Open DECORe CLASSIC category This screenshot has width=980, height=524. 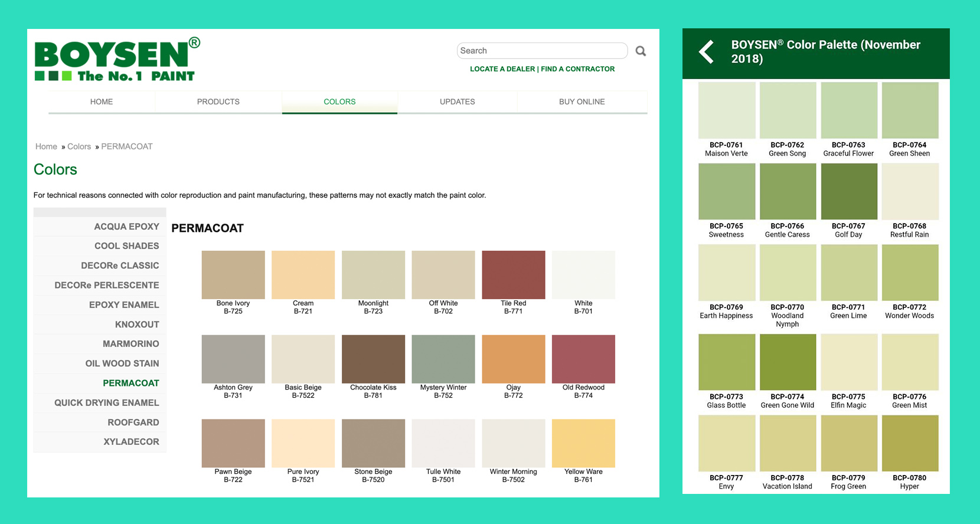pyautogui.click(x=100, y=266)
